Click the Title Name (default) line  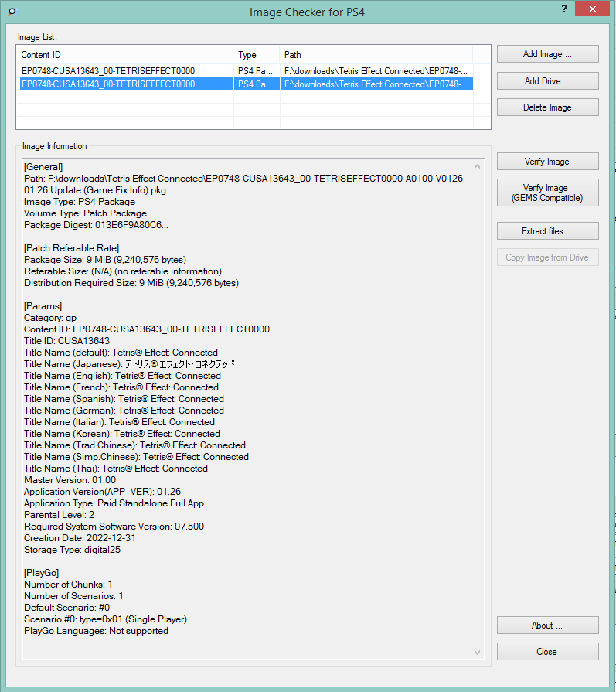tap(121, 353)
